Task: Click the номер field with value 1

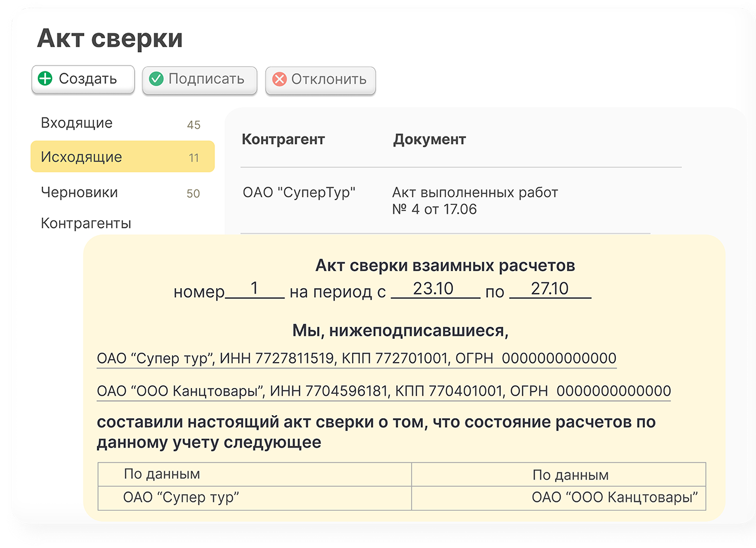Action: pos(255,289)
